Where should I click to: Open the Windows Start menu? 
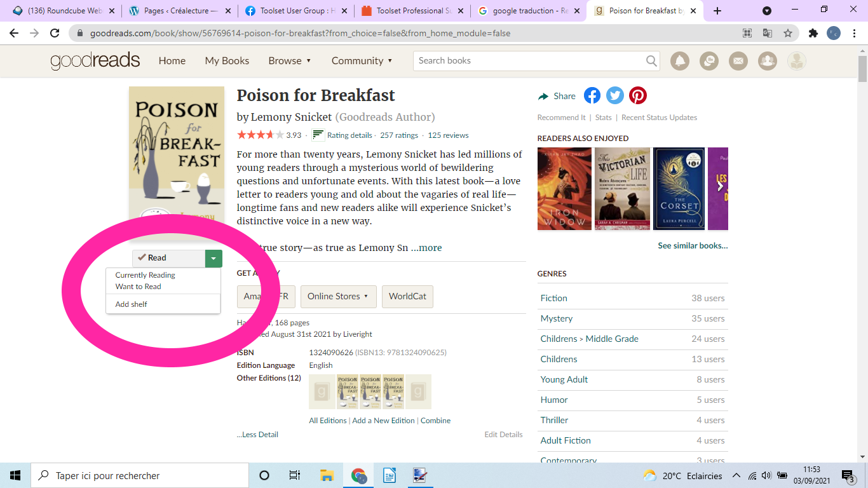pos(15,475)
